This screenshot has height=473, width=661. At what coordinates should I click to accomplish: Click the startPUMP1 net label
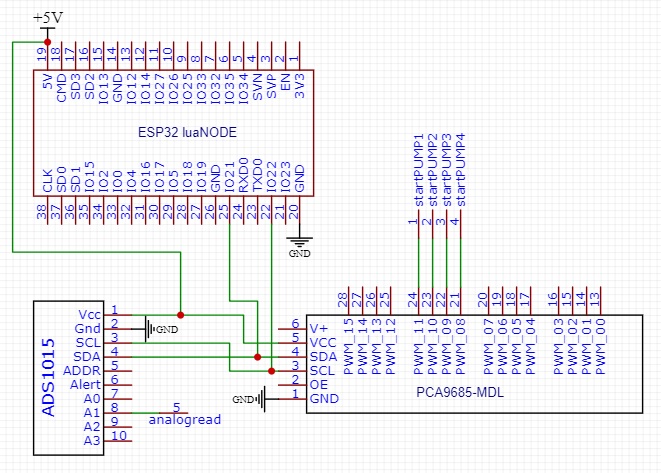point(418,170)
